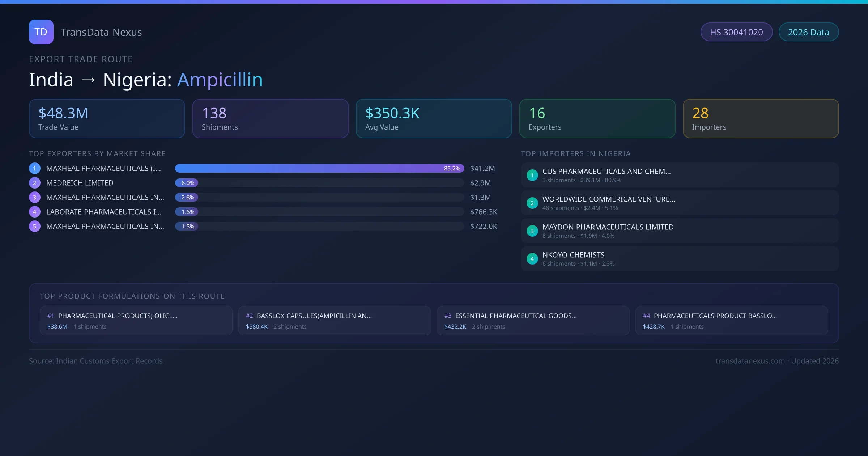Click the 16 Exporters card
The width and height of the screenshot is (868, 456).
(x=597, y=118)
